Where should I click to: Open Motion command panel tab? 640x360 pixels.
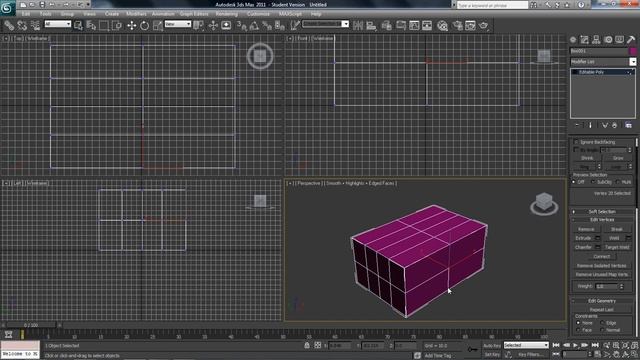pyautogui.click(x=608, y=40)
